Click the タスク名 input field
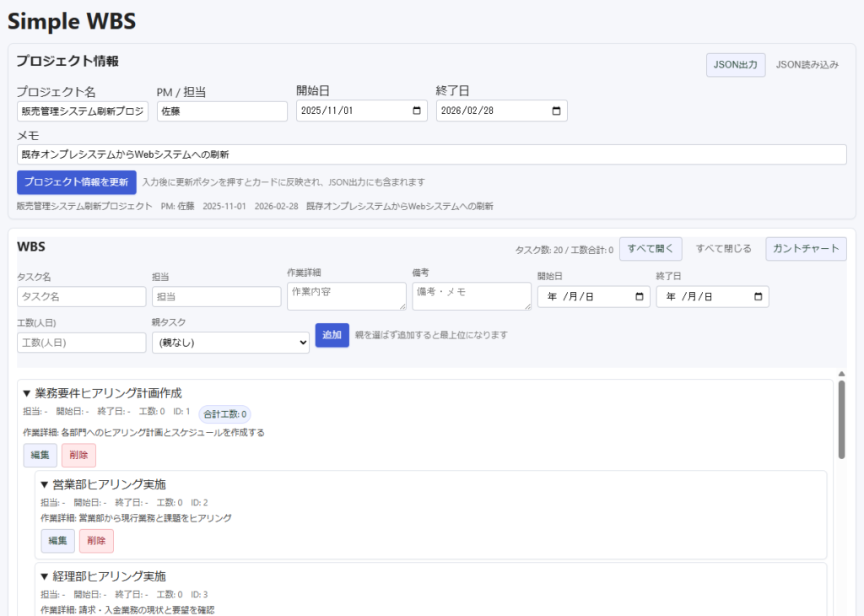This screenshot has height=616, width=864. [x=82, y=297]
